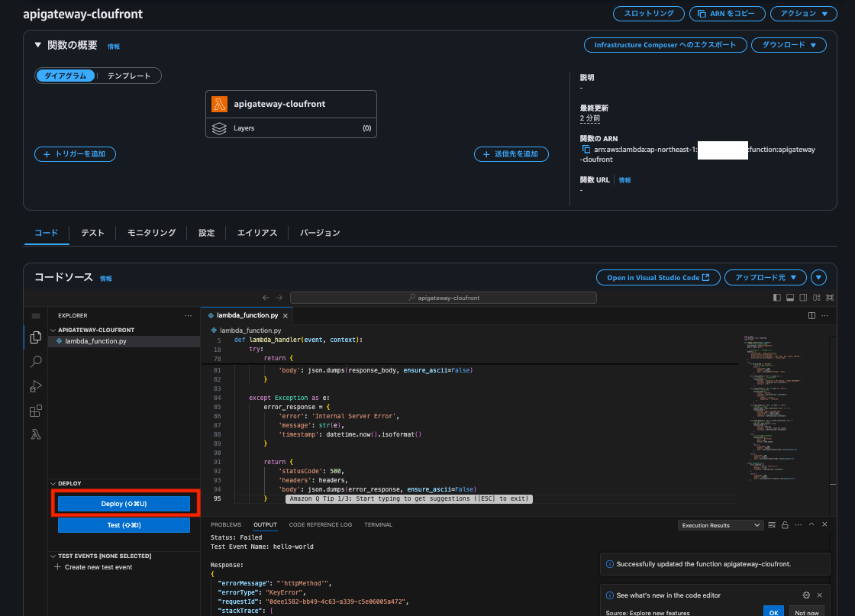Open the アクション dropdown
This screenshot has height=616, width=855.
(804, 14)
